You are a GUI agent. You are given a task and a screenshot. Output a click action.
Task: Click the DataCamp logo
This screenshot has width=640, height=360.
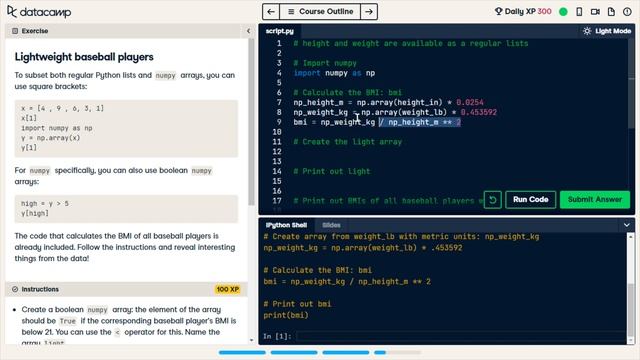(39, 11)
